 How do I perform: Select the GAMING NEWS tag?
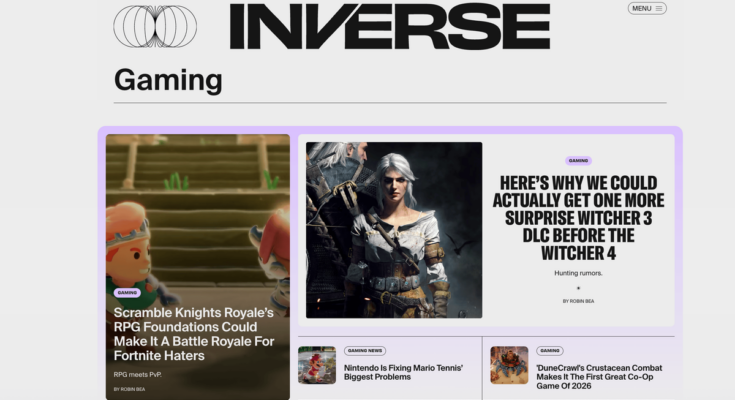[x=366, y=351]
